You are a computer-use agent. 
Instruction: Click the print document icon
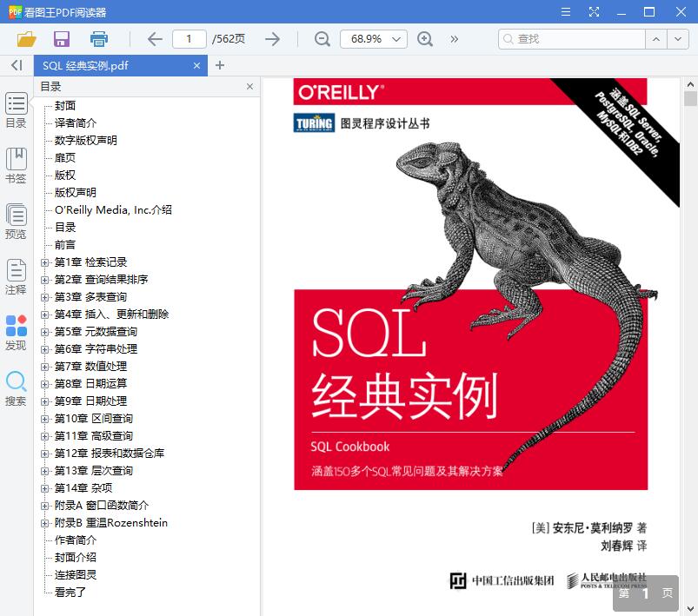pos(98,39)
